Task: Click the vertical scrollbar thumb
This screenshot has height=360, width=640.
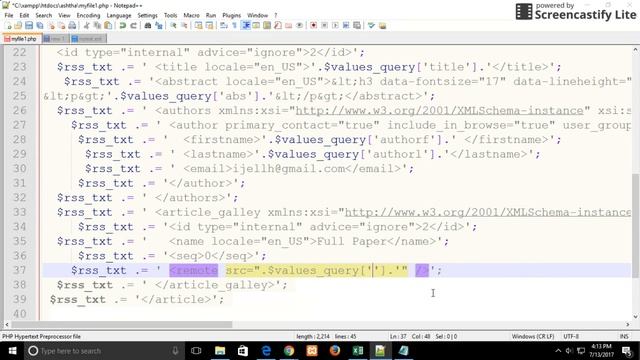Action: point(636,226)
